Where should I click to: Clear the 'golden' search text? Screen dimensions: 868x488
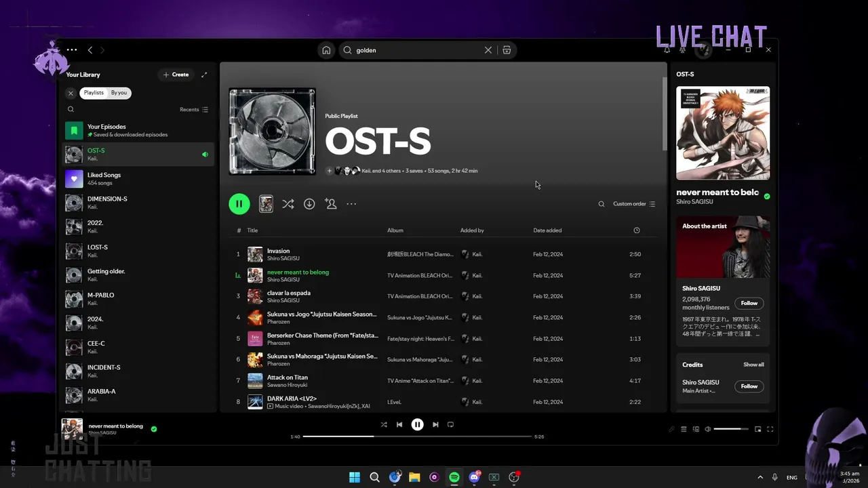(488, 50)
